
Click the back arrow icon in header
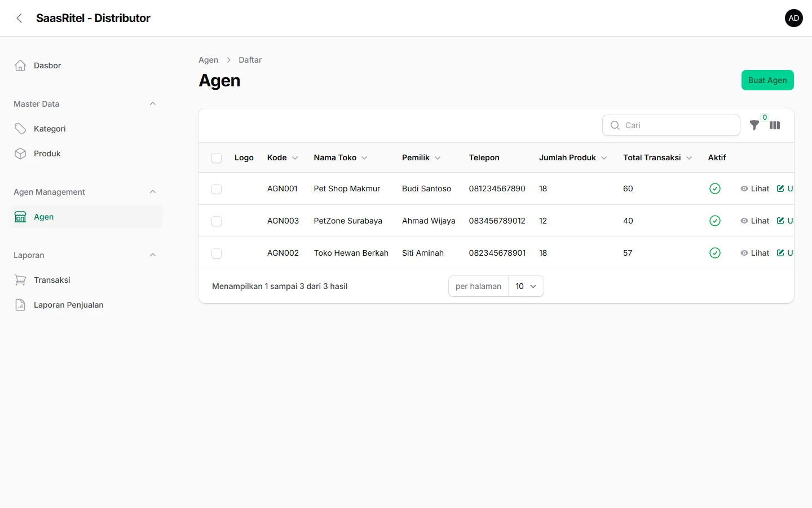coord(19,18)
